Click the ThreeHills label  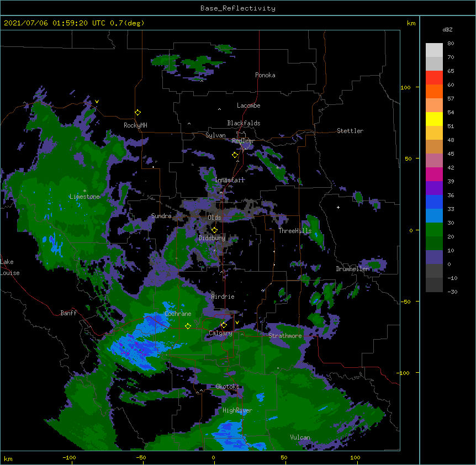pos(295,231)
